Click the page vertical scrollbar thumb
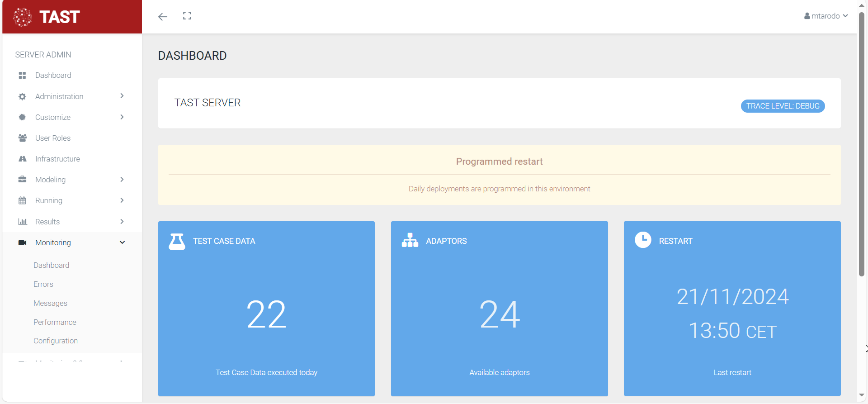 862,145
